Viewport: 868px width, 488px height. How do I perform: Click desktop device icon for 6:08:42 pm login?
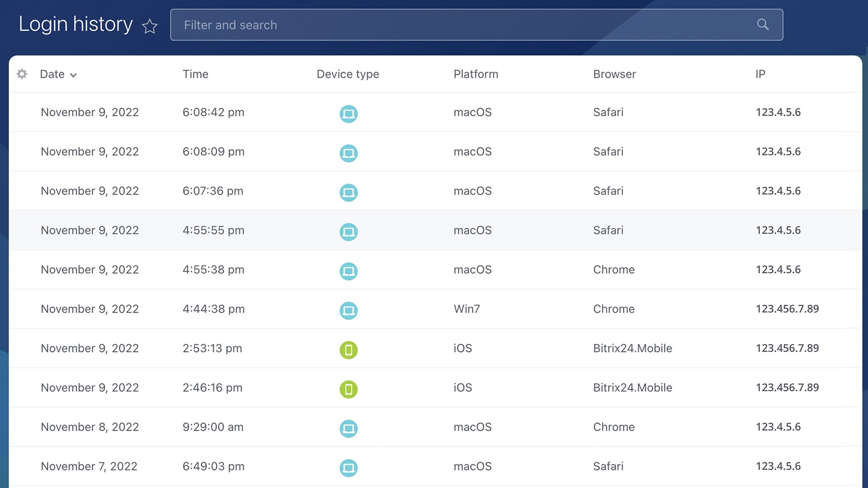click(x=348, y=114)
